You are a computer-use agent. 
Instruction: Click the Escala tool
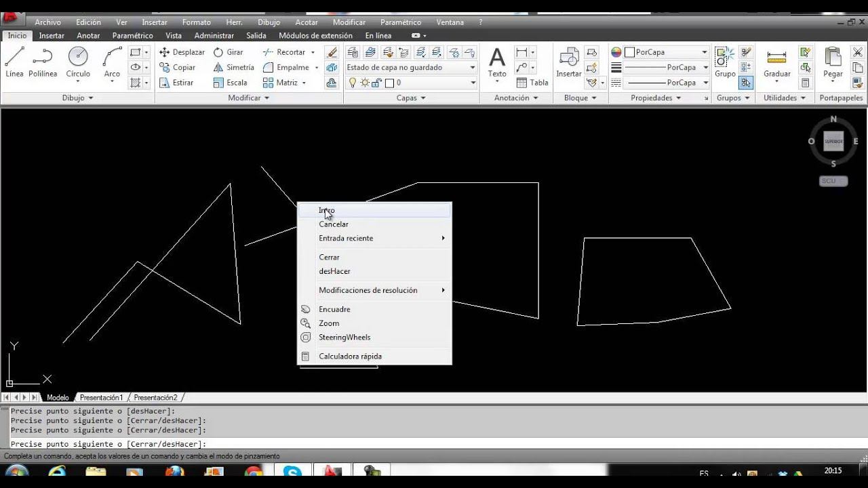click(230, 83)
